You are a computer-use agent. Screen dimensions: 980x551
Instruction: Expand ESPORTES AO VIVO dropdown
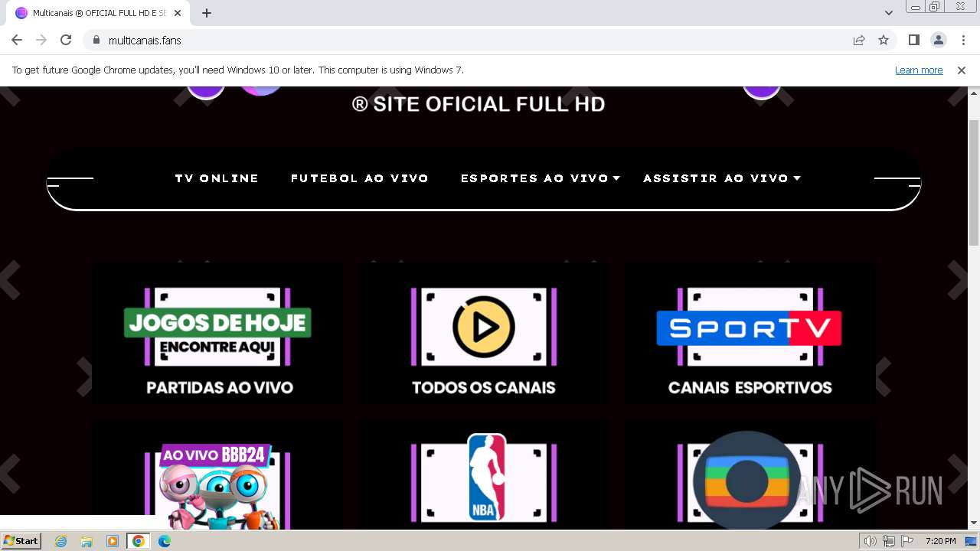click(540, 178)
